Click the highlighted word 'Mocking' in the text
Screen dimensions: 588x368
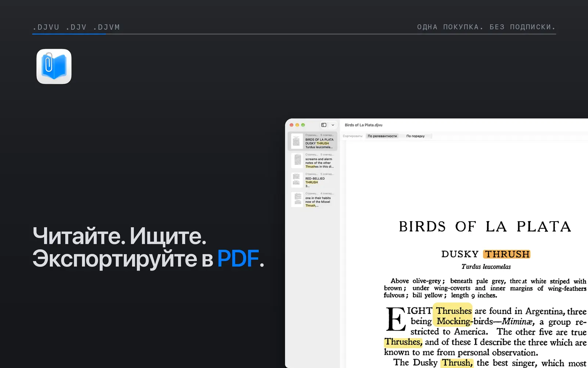tap(453, 321)
